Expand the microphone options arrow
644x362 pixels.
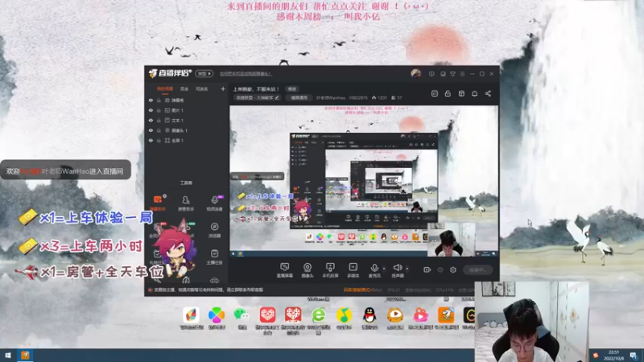click(x=384, y=269)
